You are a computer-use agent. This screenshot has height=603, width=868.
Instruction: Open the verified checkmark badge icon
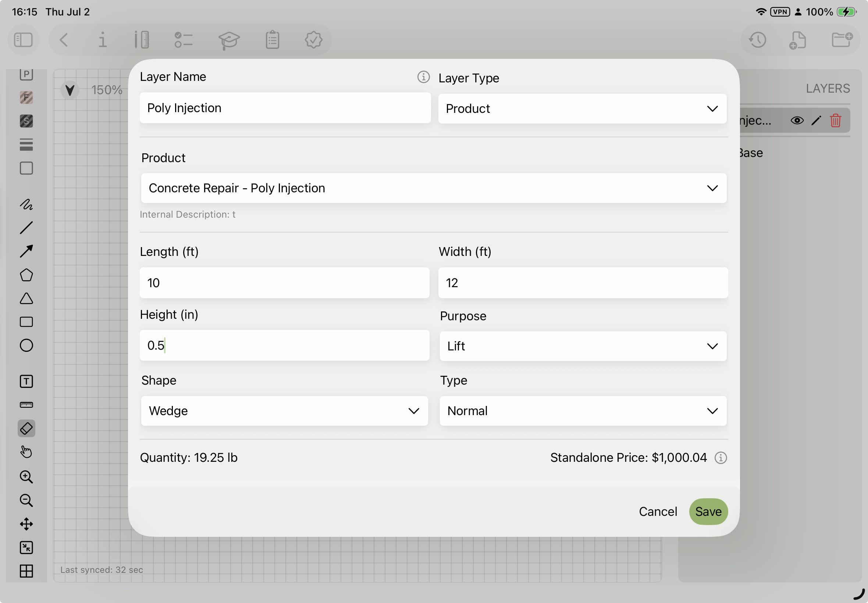point(313,40)
